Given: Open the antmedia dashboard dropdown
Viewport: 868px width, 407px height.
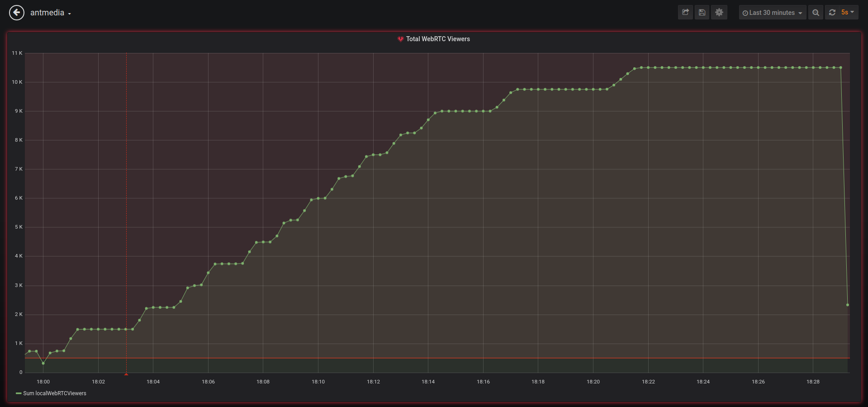Looking at the screenshot, I should 50,13.
